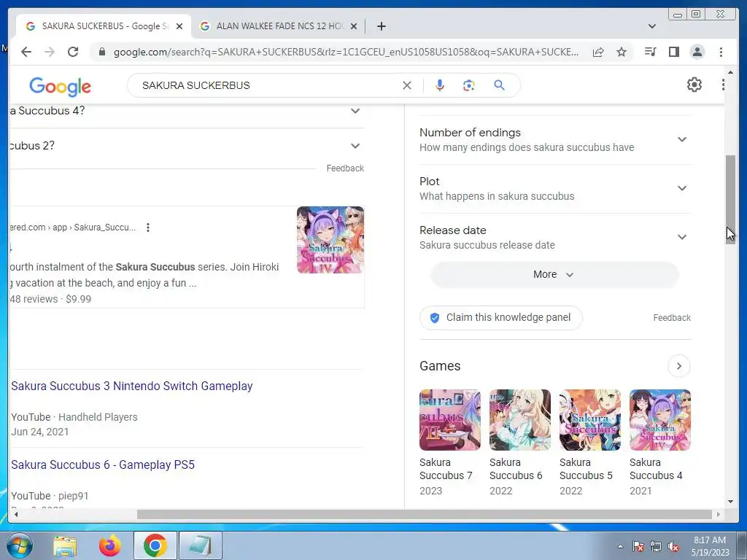The height and width of the screenshot is (560, 747).
Task: View site information via the lock icon
Action: [x=101, y=52]
